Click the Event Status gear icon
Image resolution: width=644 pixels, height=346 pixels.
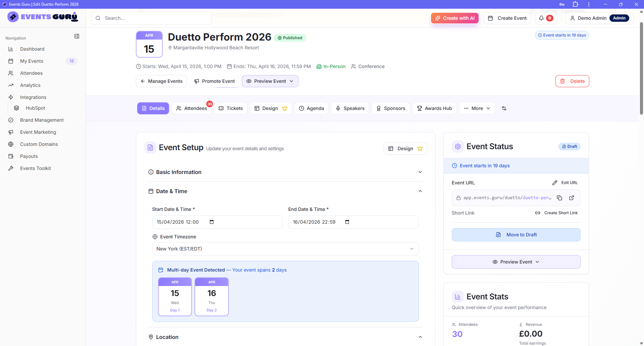(458, 147)
